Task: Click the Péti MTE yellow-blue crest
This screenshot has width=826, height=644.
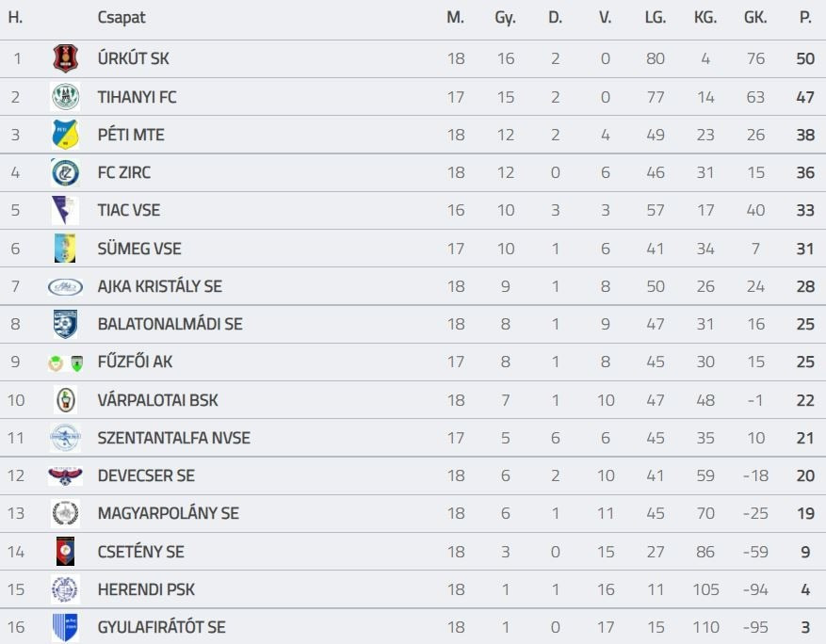Action: coord(65,135)
